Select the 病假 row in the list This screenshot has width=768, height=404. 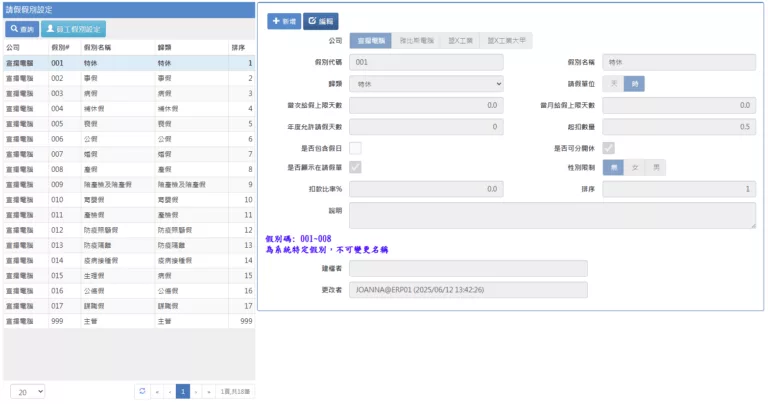pos(128,93)
